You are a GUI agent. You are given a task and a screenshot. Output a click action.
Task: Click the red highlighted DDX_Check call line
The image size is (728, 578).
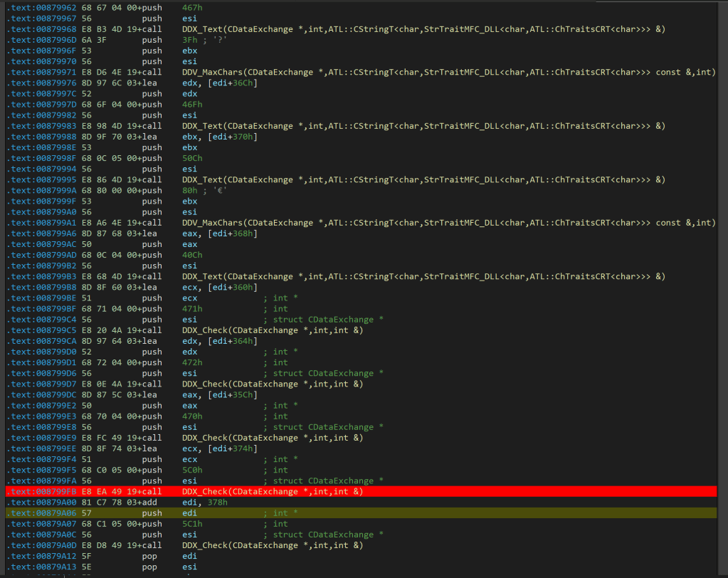click(x=272, y=491)
